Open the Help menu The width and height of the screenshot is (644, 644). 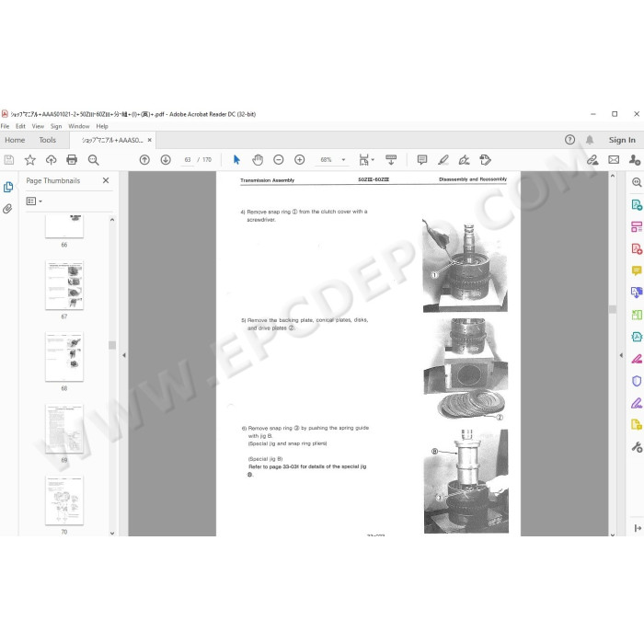[102, 126]
